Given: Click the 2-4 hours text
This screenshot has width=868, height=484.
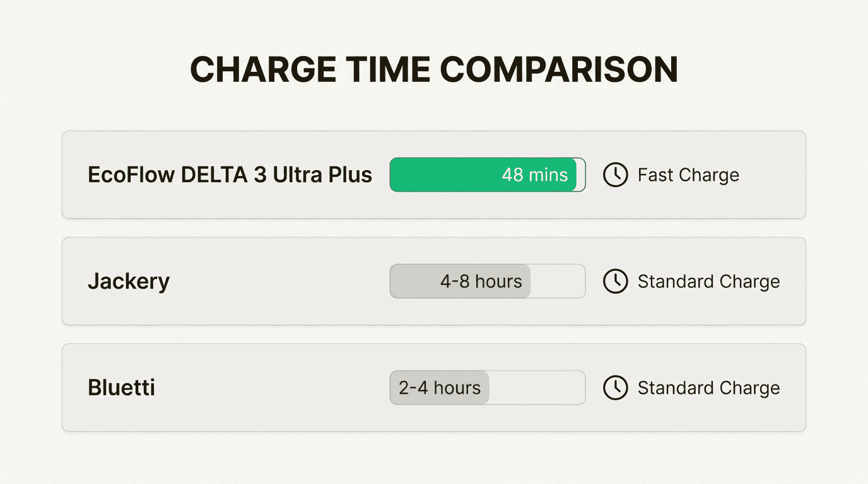Looking at the screenshot, I should [x=440, y=388].
